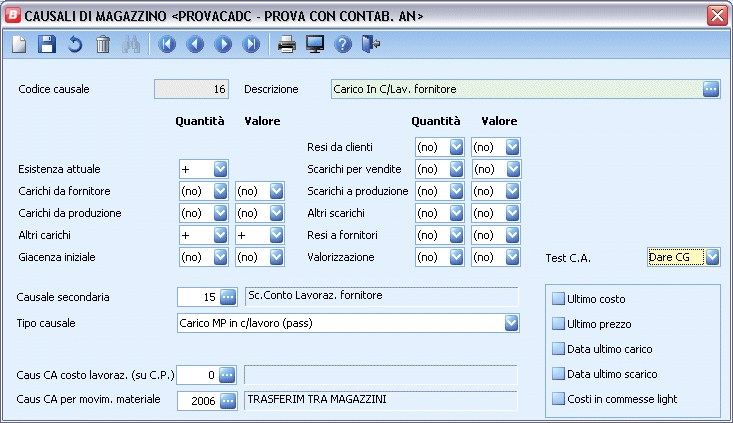Go to the previous record
The width and height of the screenshot is (733, 423).
[x=195, y=44]
